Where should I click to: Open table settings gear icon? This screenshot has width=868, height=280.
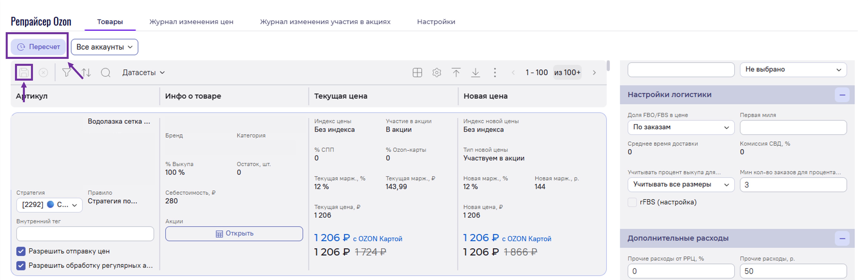(x=437, y=73)
